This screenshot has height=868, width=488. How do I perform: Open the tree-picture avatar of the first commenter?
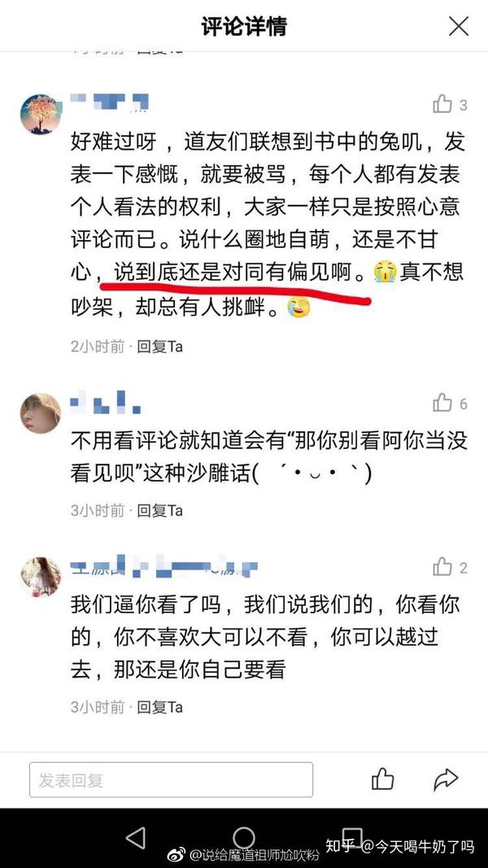click(x=41, y=115)
